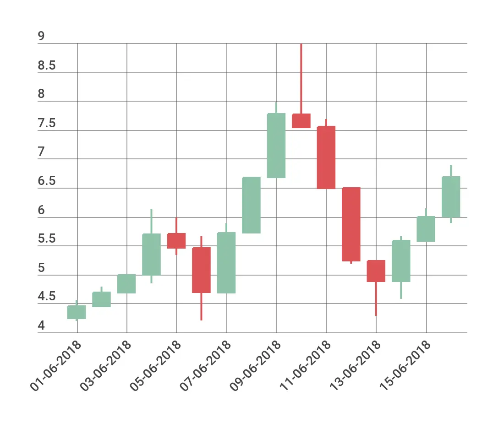
Task: Select the green candlestick on 15-06-2018
Action: (x=426, y=229)
